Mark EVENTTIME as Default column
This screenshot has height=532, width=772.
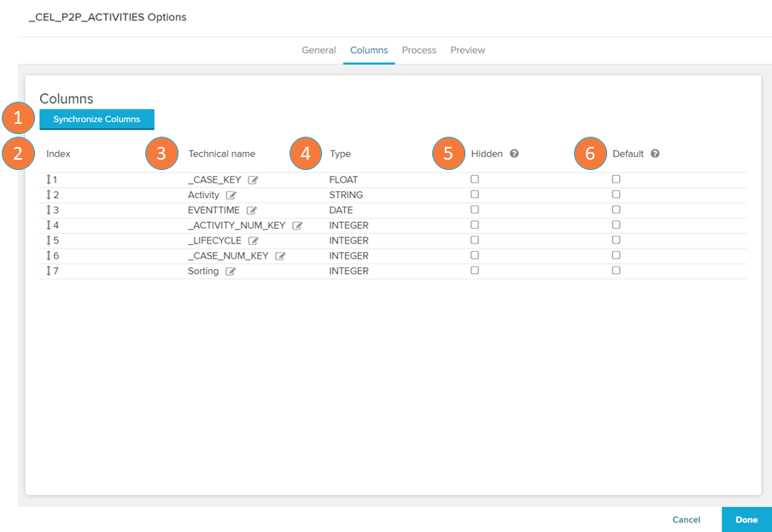[x=616, y=210]
